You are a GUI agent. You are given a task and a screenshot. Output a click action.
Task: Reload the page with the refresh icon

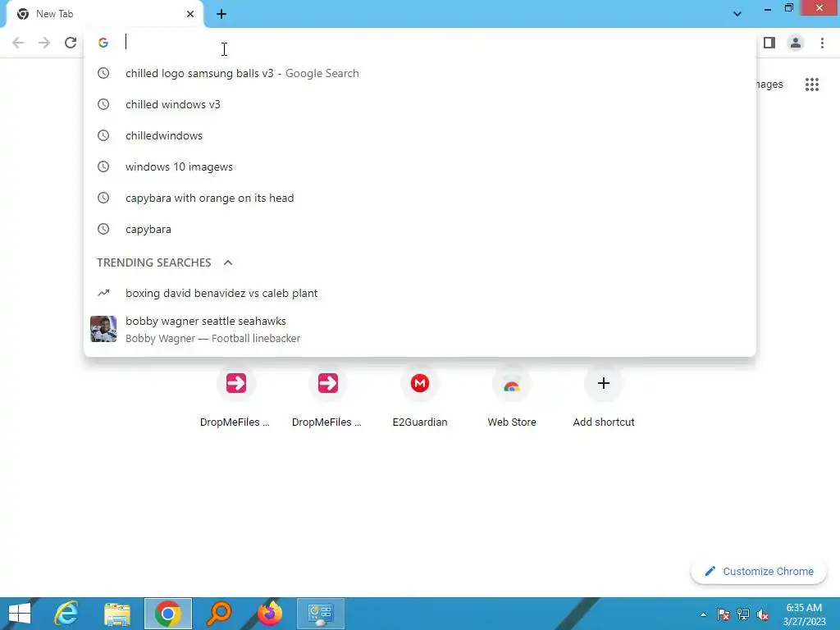tap(71, 43)
